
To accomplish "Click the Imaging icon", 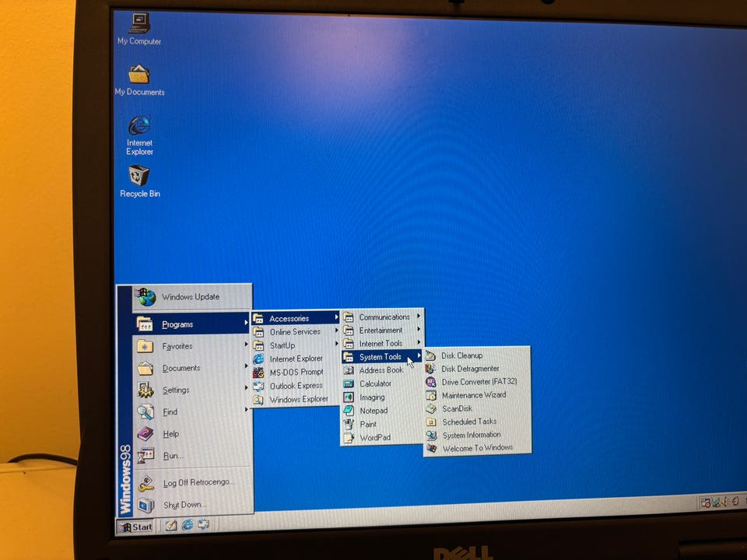I will [349, 397].
